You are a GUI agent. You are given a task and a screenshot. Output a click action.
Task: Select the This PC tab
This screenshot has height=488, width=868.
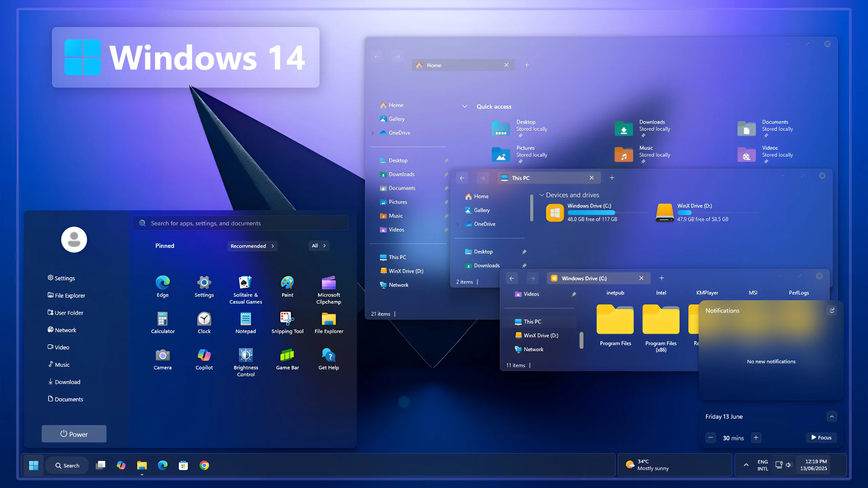(549, 178)
